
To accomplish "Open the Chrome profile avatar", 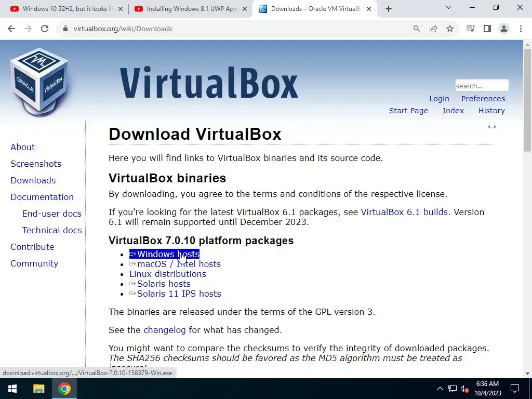I will point(504,29).
